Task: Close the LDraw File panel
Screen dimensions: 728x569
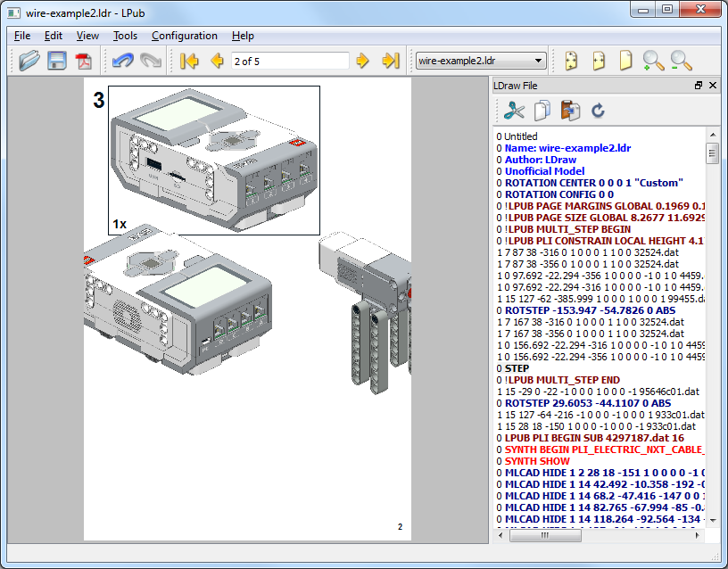Action: (x=713, y=86)
